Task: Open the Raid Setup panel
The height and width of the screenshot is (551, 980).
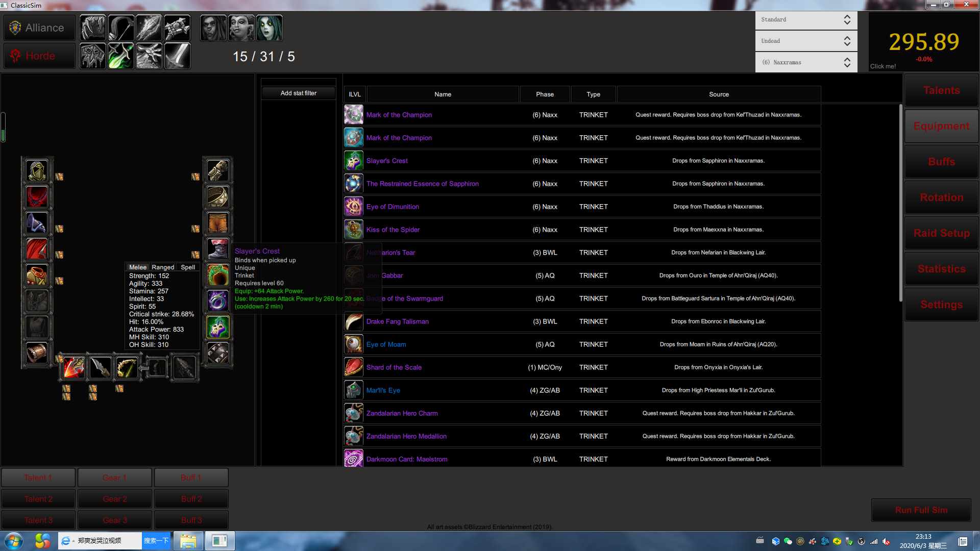Action: click(x=940, y=233)
